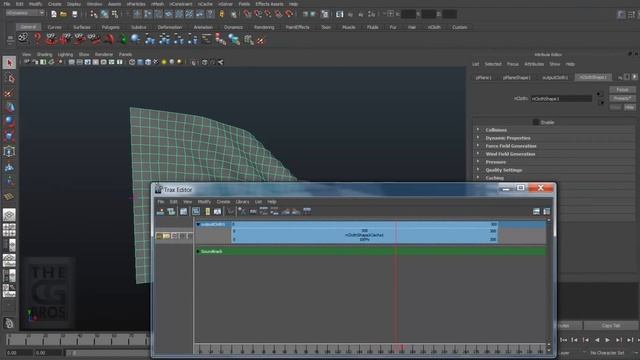Click the yellow lock icon on status line
640x360 pixels.
coord(222,14)
